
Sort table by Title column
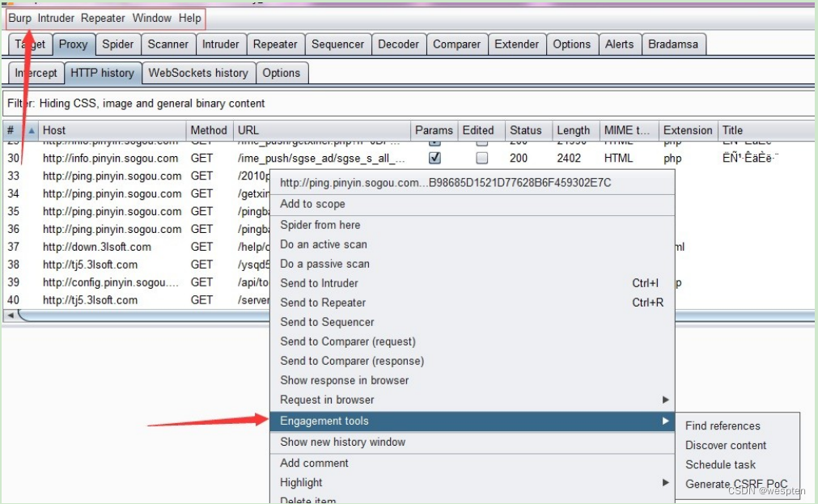[766, 130]
